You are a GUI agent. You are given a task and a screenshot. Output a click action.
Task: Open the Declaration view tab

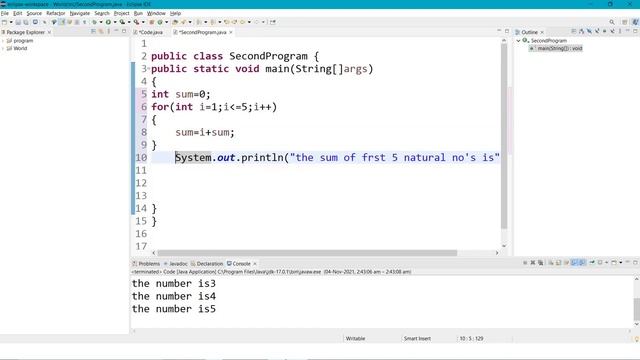pos(207,264)
